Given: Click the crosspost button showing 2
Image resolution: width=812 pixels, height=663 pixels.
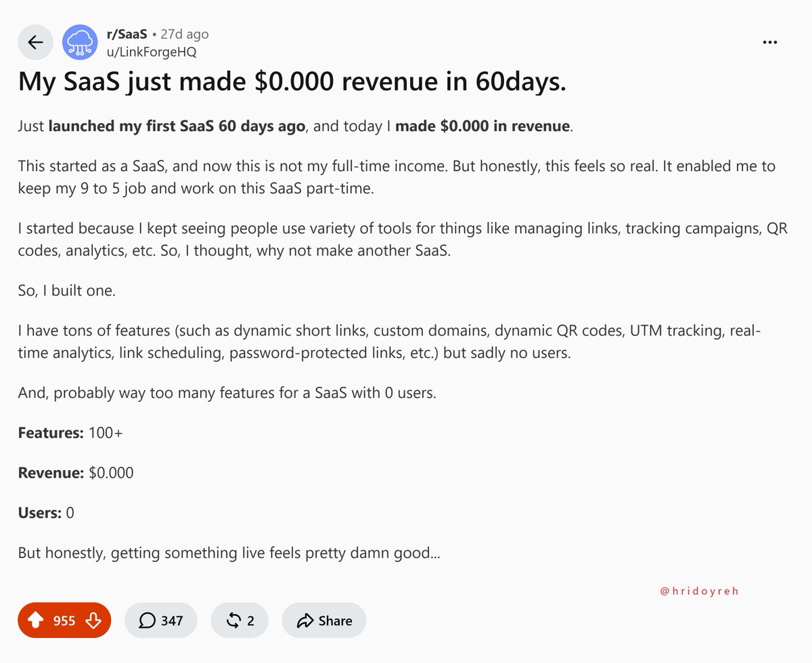Looking at the screenshot, I should [x=240, y=620].
